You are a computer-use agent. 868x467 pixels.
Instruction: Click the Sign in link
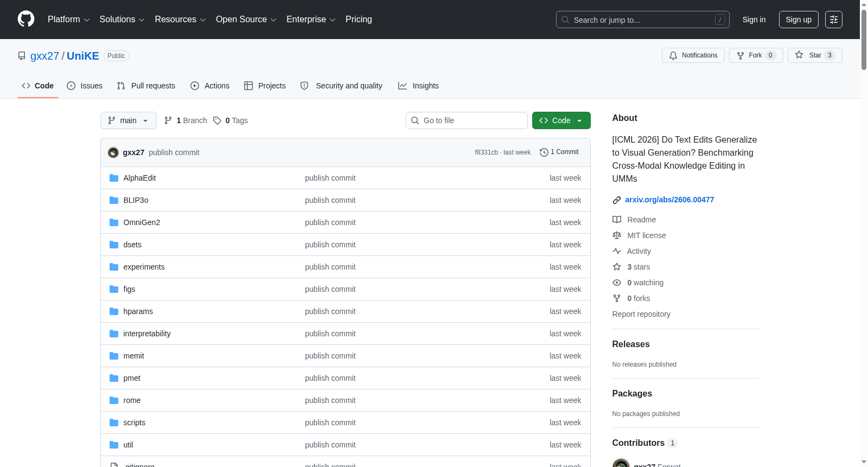(754, 20)
